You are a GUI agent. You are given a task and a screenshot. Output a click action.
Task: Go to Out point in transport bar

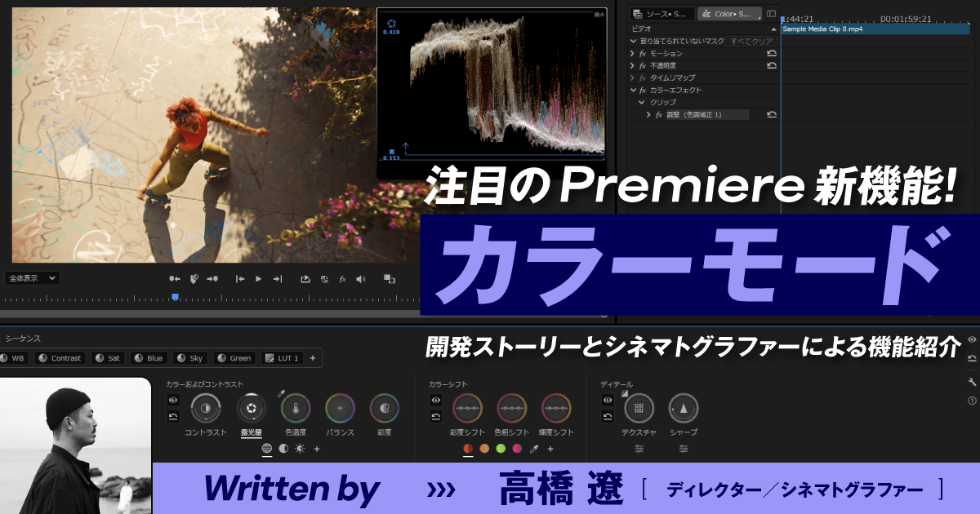pos(278,279)
